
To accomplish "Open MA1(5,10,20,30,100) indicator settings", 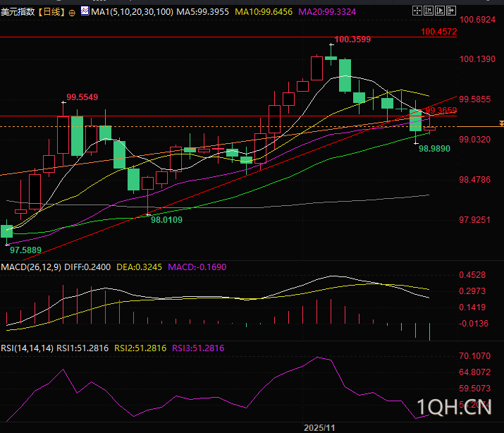I will pos(132,12).
